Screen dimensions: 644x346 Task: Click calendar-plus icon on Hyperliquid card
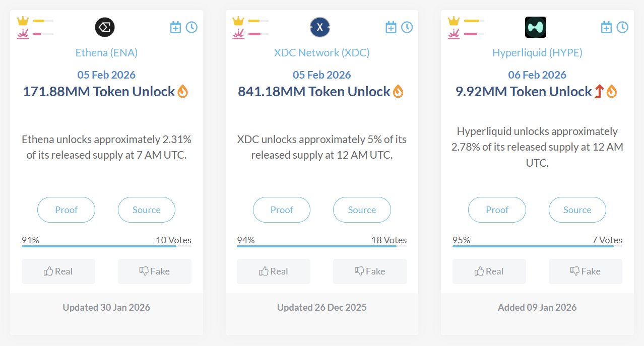pyautogui.click(x=606, y=27)
